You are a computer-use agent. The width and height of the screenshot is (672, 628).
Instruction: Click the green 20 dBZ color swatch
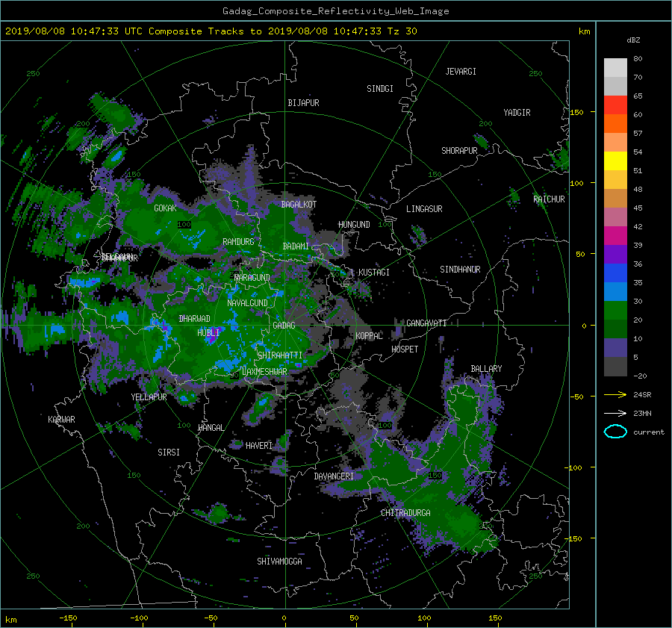(615, 310)
